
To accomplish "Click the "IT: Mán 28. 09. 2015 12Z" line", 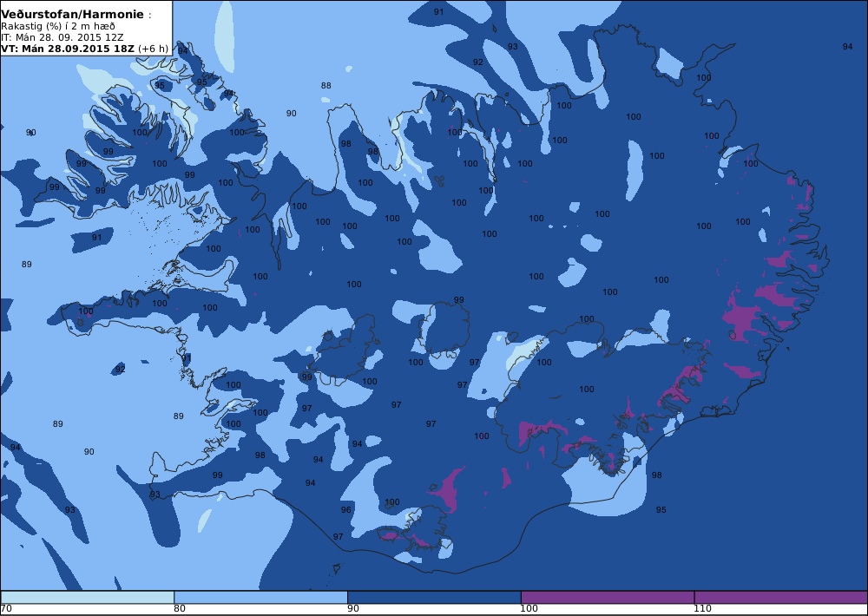I will pyautogui.click(x=62, y=37).
